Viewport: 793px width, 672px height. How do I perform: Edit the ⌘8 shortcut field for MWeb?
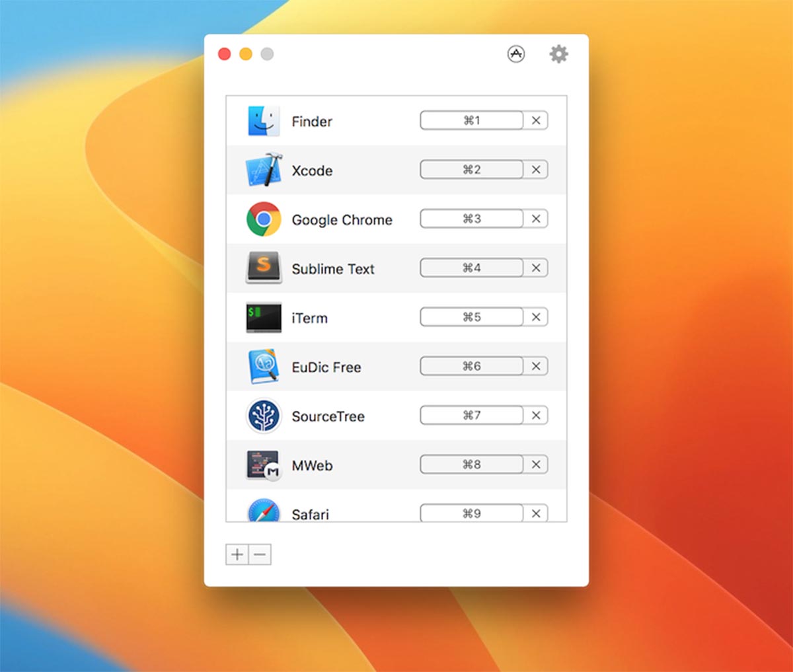point(472,465)
